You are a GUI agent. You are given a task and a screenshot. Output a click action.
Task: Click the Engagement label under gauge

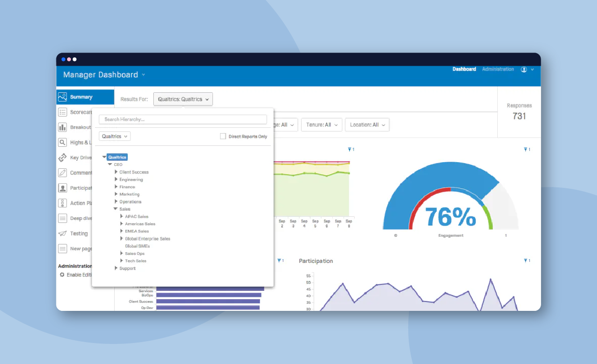[x=451, y=236]
